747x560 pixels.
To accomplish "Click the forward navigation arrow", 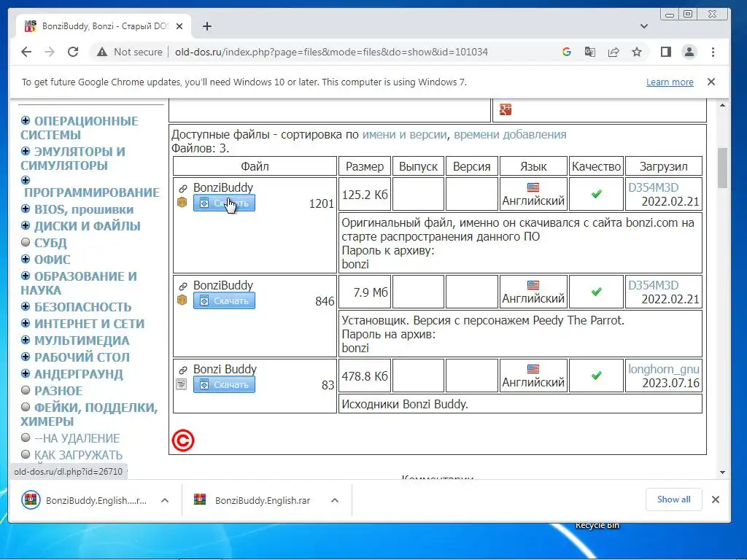I will [50, 52].
